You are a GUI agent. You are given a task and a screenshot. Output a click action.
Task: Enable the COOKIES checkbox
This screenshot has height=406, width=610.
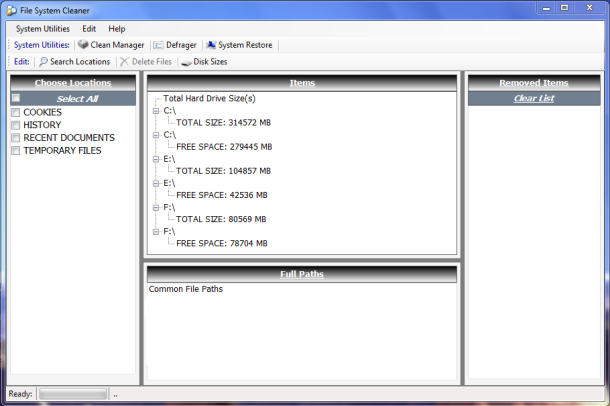pyautogui.click(x=16, y=112)
